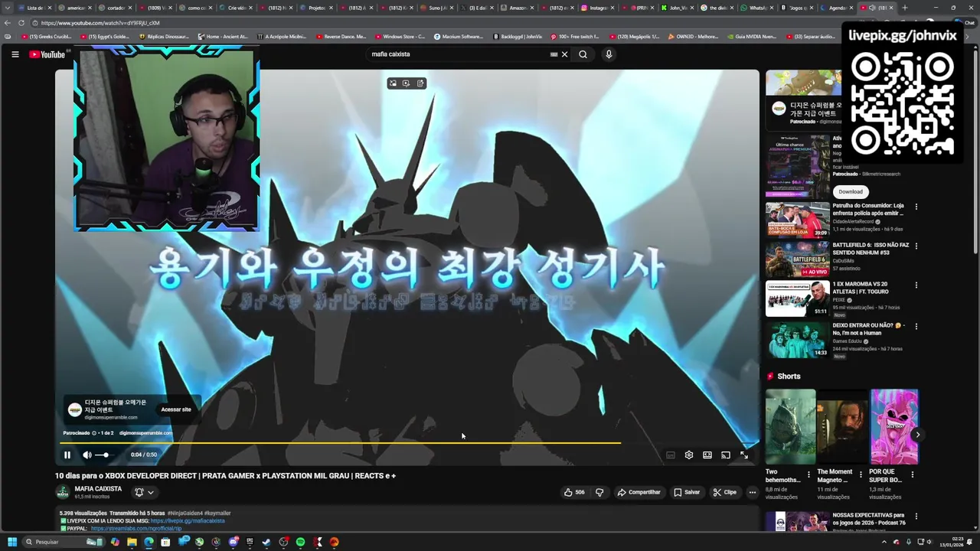Like the video with thumbs up

click(574, 492)
